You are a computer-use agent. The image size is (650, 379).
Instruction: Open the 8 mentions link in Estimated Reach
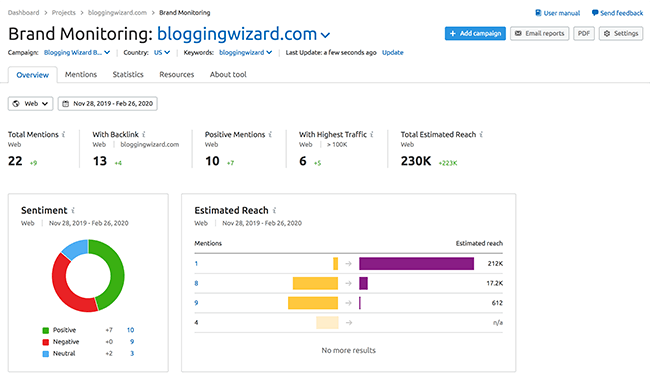coord(196,283)
